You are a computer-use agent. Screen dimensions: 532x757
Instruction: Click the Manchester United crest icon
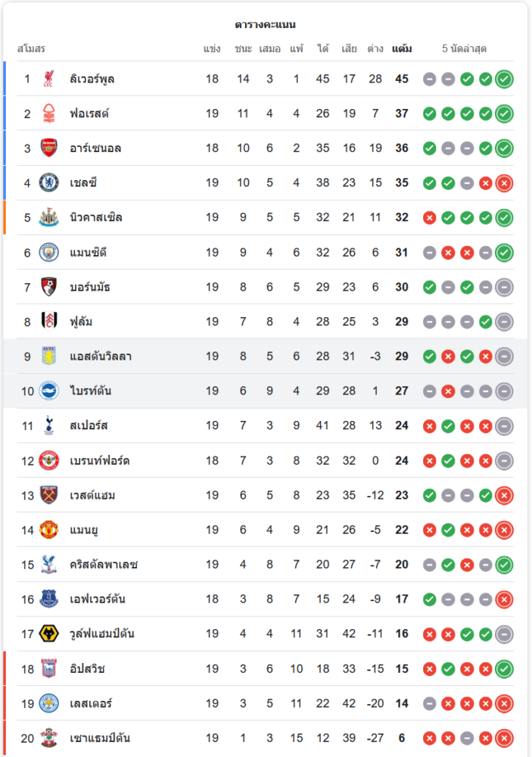49,530
